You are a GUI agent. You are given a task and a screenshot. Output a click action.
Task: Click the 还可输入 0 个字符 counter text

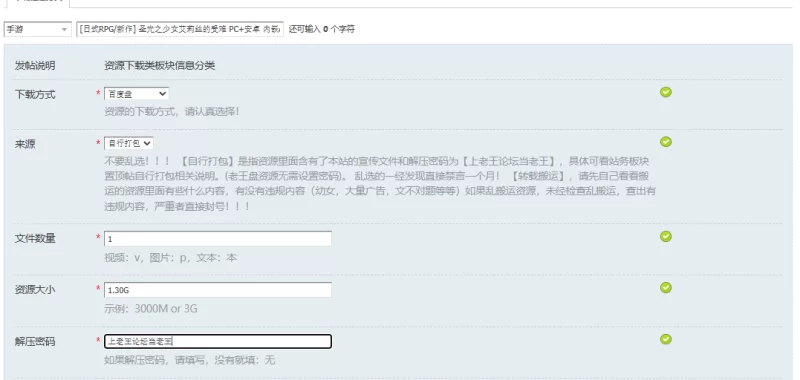pos(321,30)
